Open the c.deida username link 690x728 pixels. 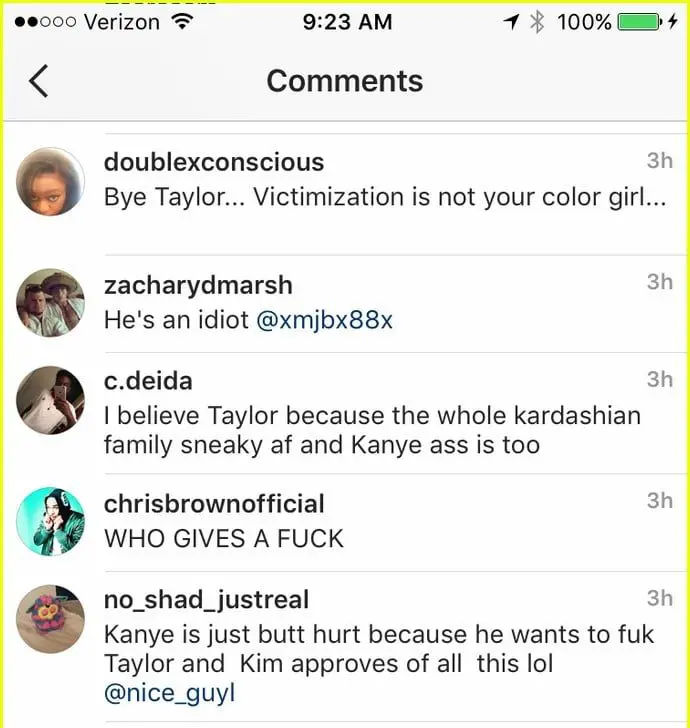click(x=148, y=381)
